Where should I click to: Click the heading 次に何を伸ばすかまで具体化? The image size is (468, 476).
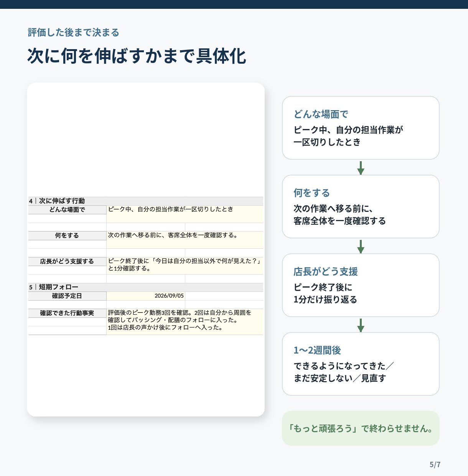pyautogui.click(x=137, y=56)
